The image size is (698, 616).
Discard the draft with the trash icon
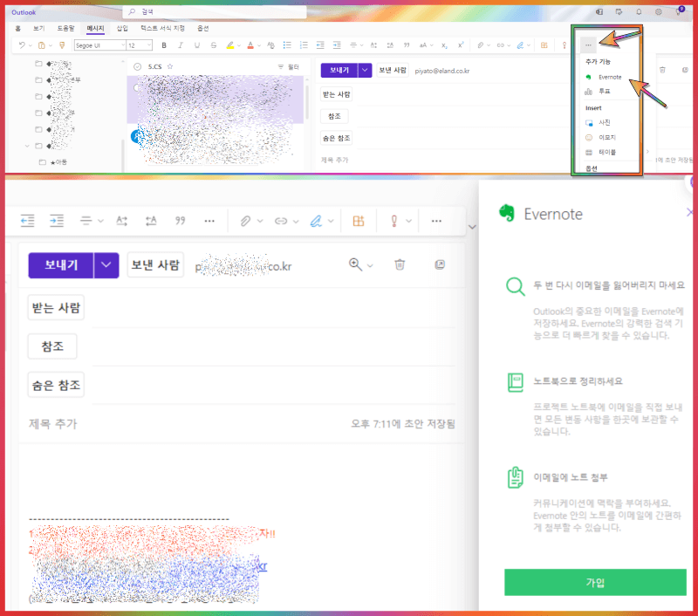[x=400, y=264]
